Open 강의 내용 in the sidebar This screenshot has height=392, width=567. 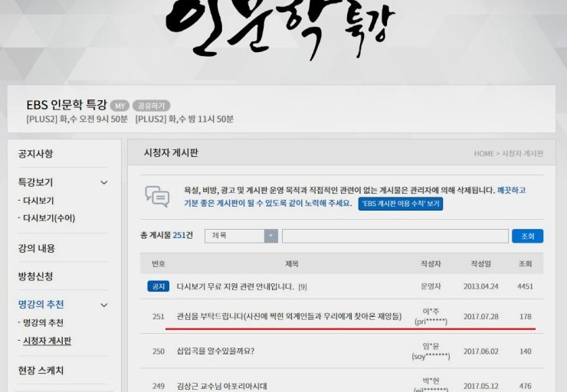(x=37, y=249)
